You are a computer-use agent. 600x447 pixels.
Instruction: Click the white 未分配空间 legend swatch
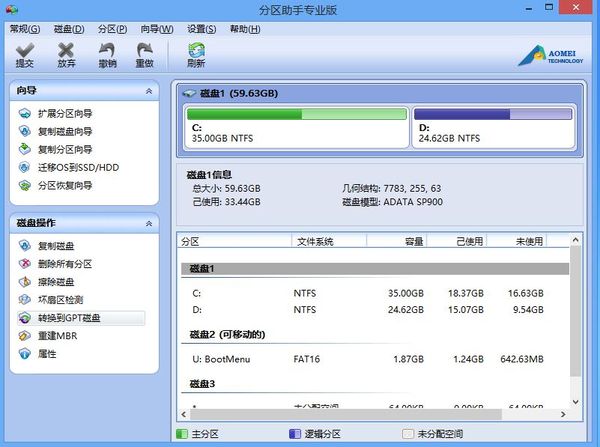pyautogui.click(x=408, y=434)
